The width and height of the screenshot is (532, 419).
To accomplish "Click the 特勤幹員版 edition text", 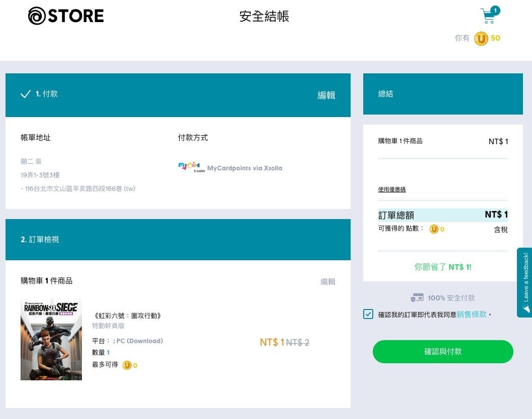I will coord(108,326).
